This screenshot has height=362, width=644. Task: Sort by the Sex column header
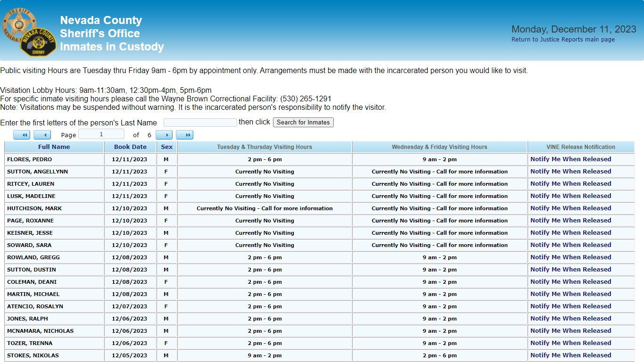pos(167,147)
